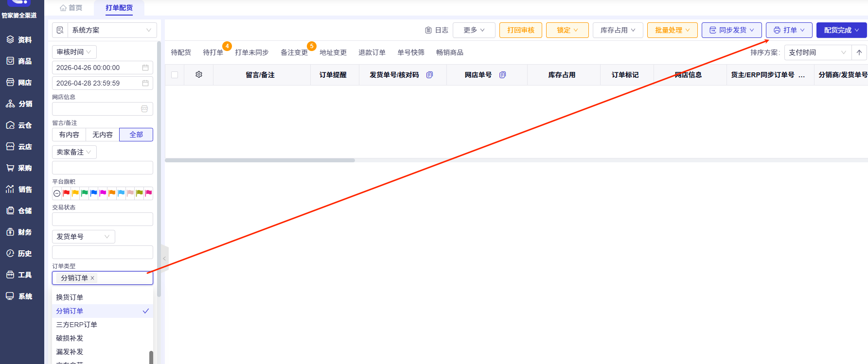Open 工具 in the sidebar
The height and width of the screenshot is (364, 868).
(19, 275)
